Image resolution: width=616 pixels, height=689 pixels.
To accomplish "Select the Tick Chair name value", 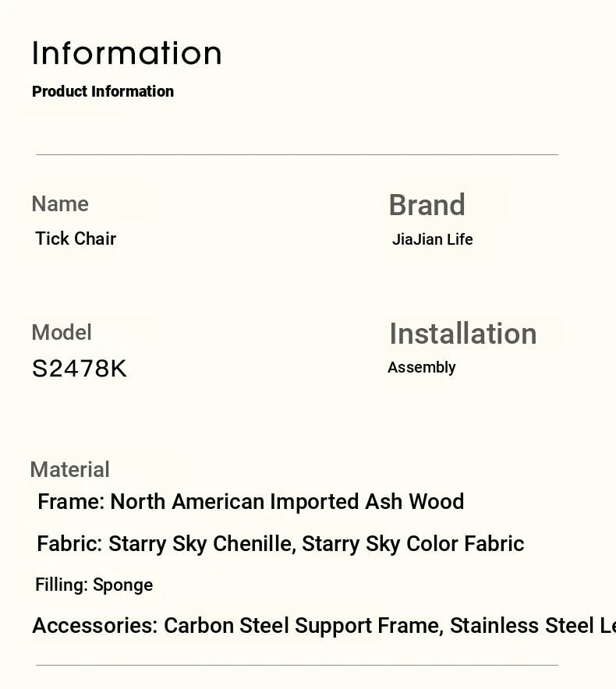I will [x=76, y=238].
